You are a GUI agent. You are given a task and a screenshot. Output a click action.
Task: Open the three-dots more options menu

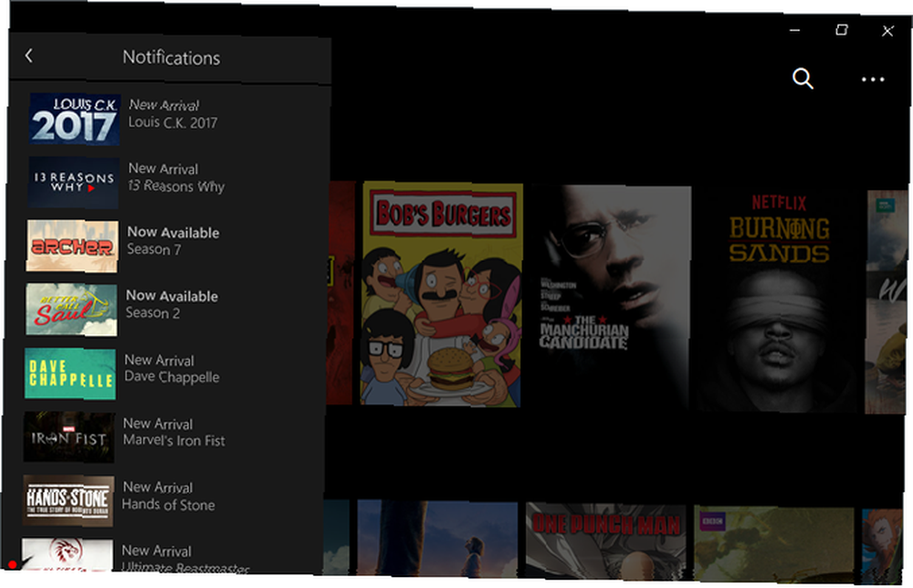pos(872,79)
